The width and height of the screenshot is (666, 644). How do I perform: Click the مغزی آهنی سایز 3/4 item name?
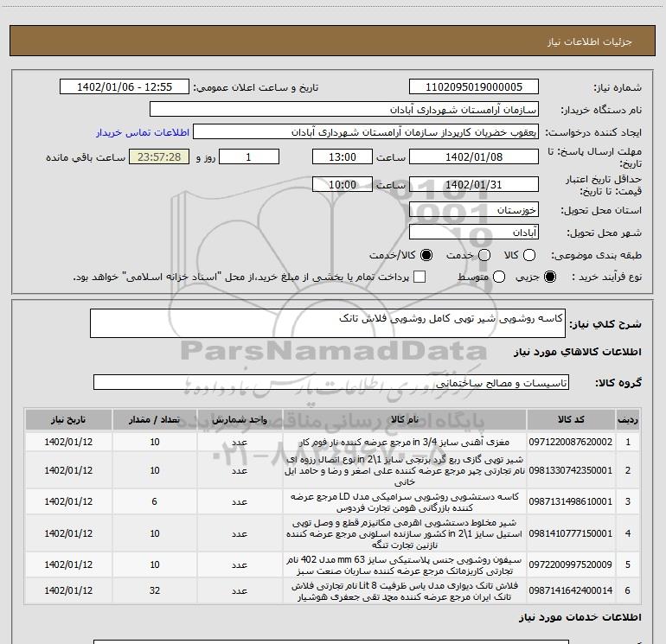405,442
